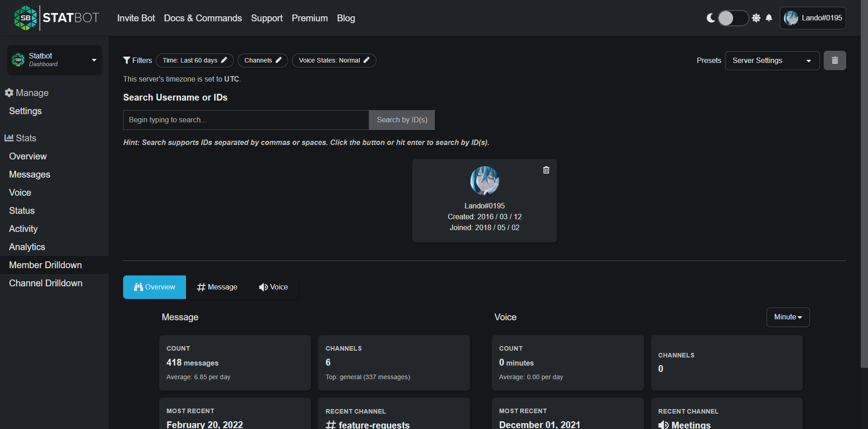
Task: Open Settings in sidebar
Action: pyautogui.click(x=25, y=111)
